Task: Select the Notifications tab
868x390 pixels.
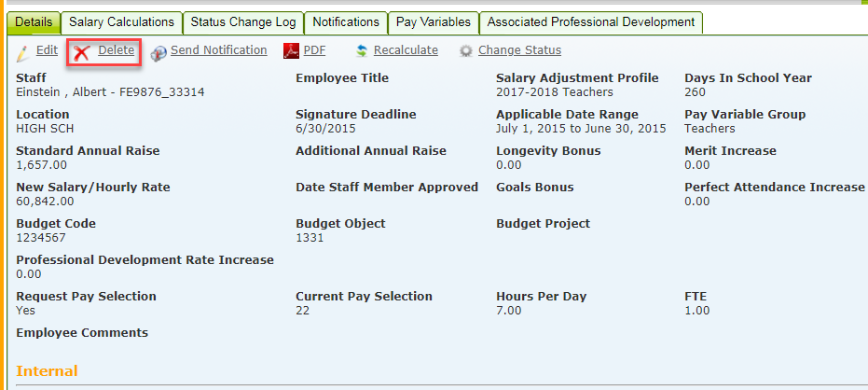Action: tap(346, 22)
